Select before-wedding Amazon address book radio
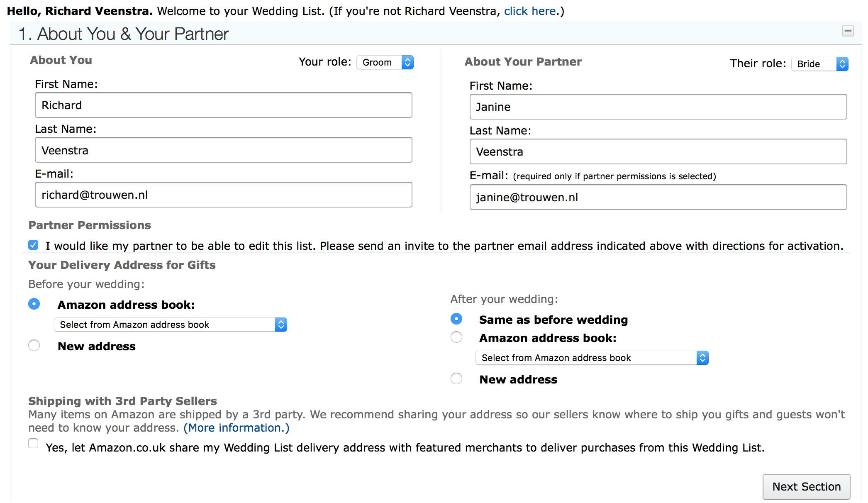The width and height of the screenshot is (868, 503). point(34,304)
